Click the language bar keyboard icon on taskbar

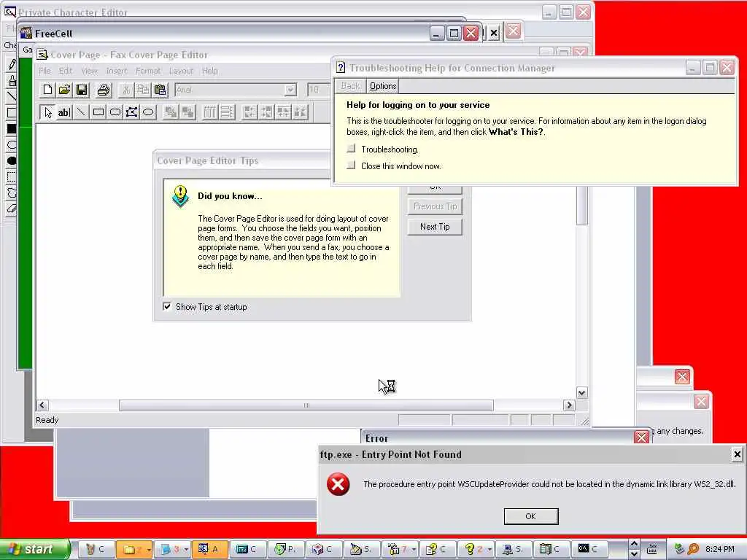tap(652, 549)
